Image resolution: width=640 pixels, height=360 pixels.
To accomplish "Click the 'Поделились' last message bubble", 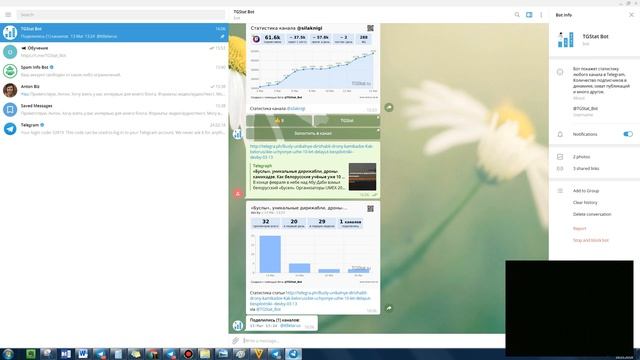I will pos(282,323).
